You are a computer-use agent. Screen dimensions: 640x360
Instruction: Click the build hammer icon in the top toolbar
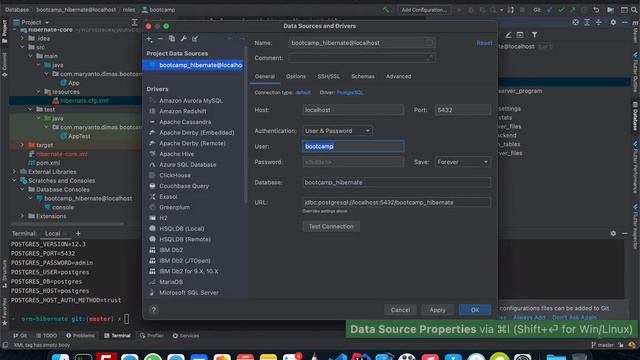(386, 9)
